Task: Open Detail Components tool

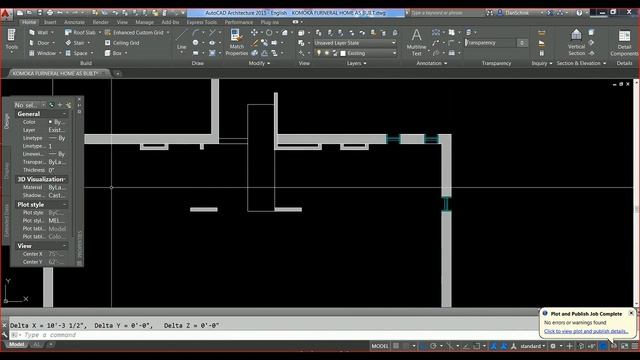Action: [x=624, y=42]
